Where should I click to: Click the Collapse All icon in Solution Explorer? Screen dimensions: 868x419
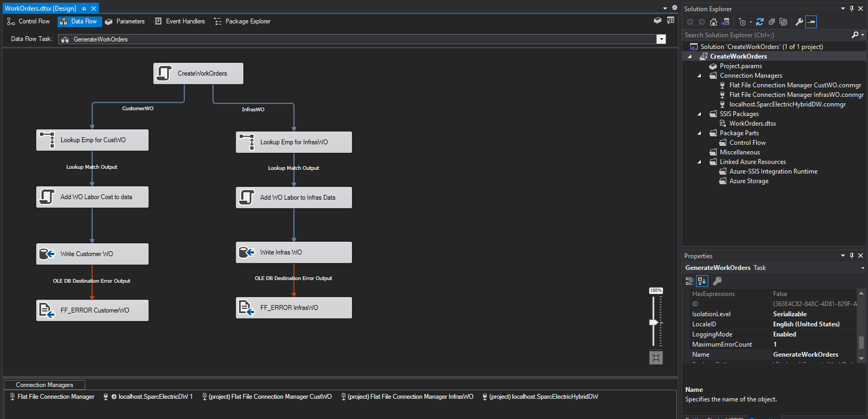[772, 22]
